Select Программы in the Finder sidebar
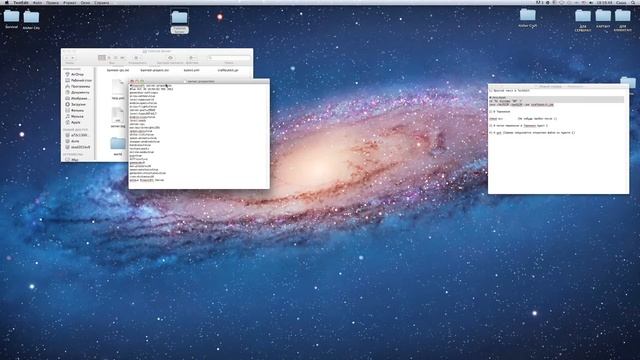Screen dimensions: 640x360 point(79,87)
